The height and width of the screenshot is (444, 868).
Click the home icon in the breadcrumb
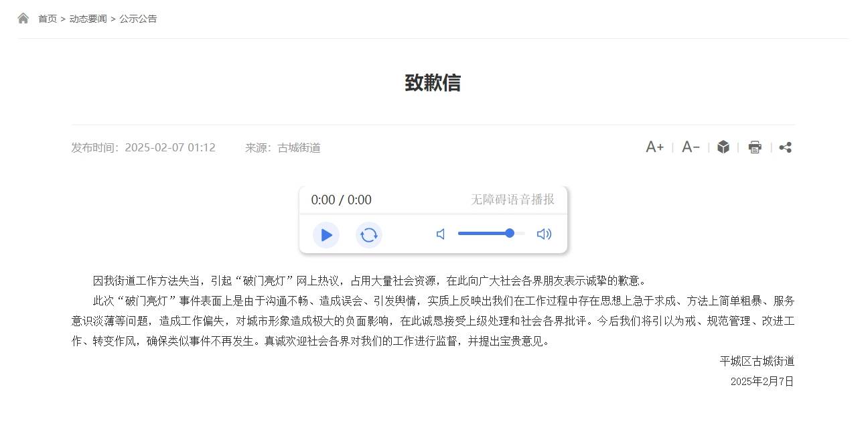[x=23, y=18]
